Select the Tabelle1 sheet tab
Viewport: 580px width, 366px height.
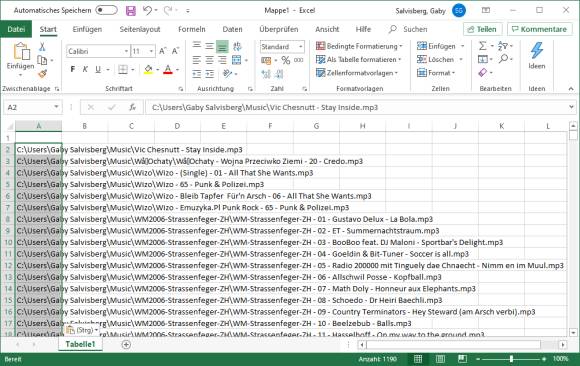80,345
